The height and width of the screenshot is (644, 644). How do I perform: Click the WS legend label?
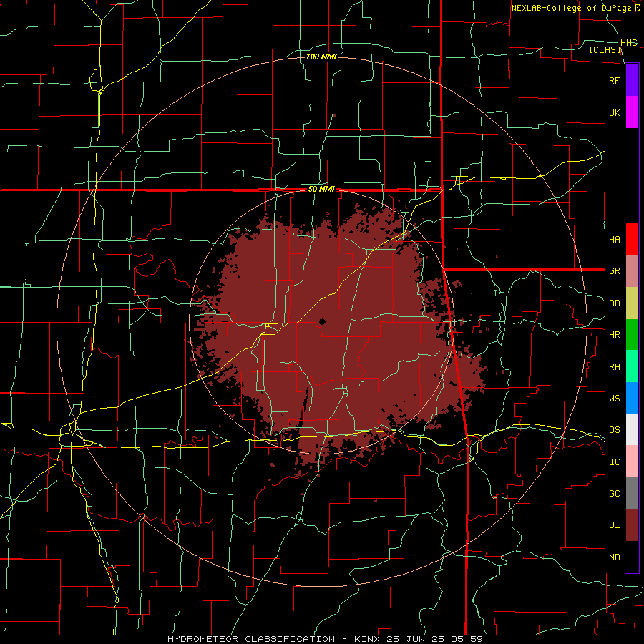614,399
